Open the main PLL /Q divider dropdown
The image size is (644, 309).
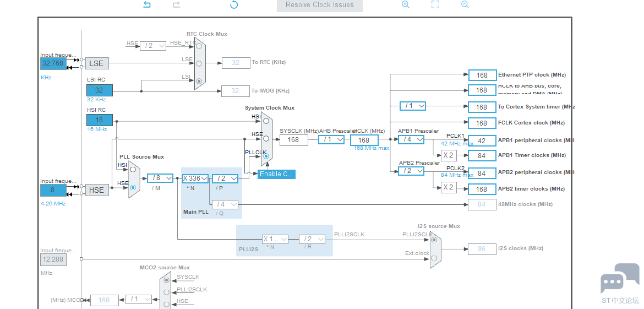pyautogui.click(x=225, y=204)
